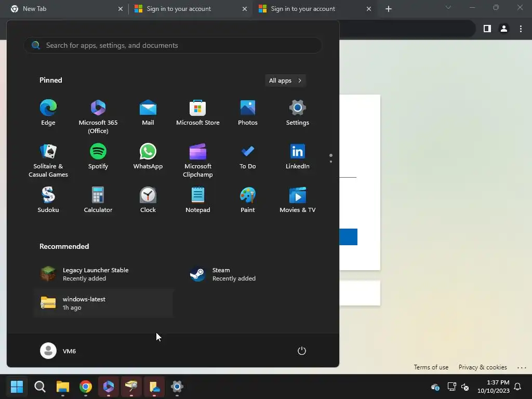Open more footer options ellipsis on sign-in page
Viewport: 532px width, 399px height.
pos(522,367)
